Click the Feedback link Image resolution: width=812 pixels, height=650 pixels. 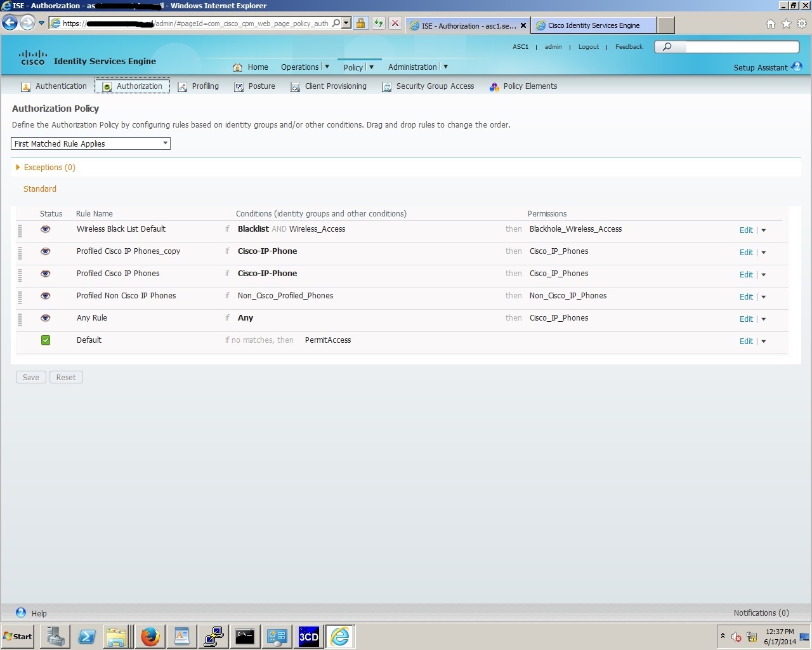click(629, 47)
